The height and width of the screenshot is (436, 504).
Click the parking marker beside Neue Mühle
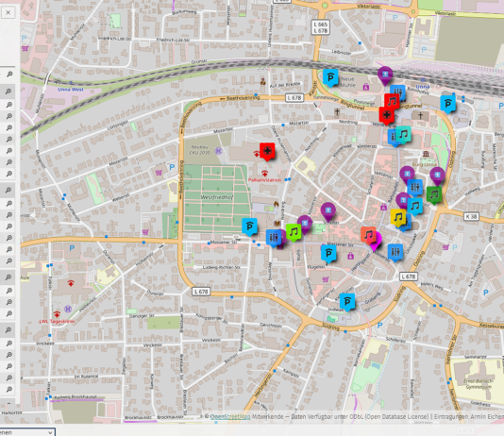[330, 77]
